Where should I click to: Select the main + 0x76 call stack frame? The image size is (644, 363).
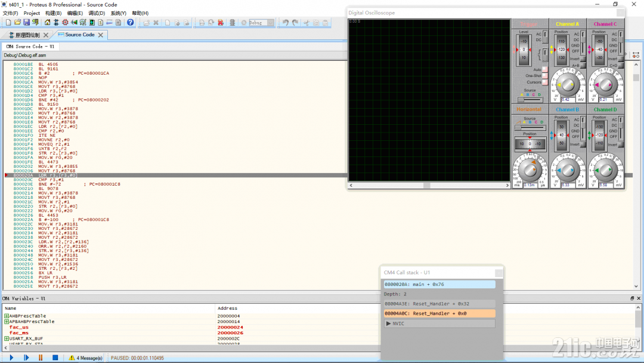[x=439, y=284]
